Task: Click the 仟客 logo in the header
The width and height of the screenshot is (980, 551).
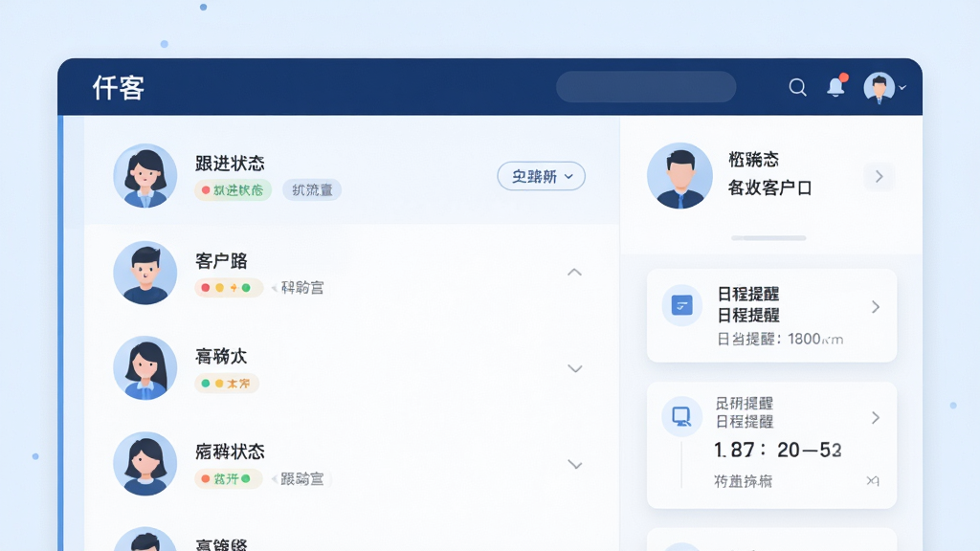Action: [119, 87]
